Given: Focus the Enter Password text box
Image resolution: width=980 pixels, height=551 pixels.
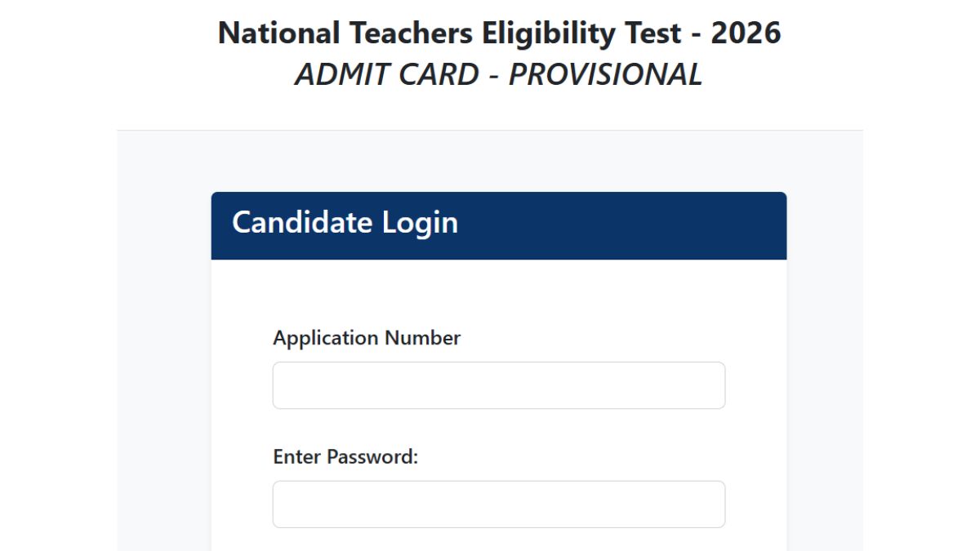Looking at the screenshot, I should (498, 504).
